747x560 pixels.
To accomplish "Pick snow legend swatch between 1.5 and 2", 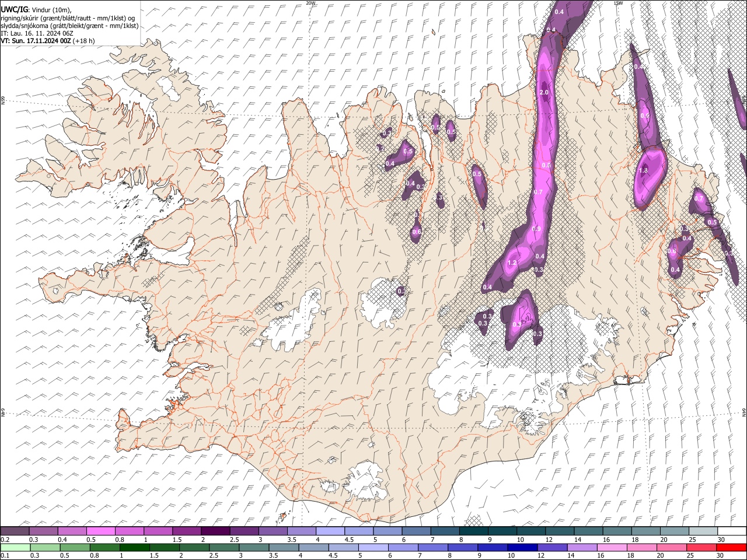I will point(187,531).
